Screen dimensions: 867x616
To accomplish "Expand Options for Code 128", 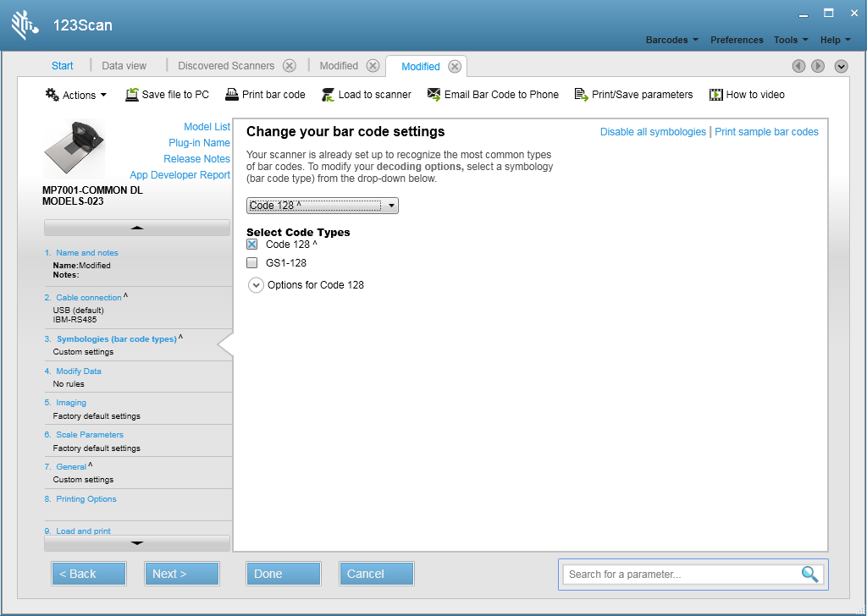I will pos(256,285).
